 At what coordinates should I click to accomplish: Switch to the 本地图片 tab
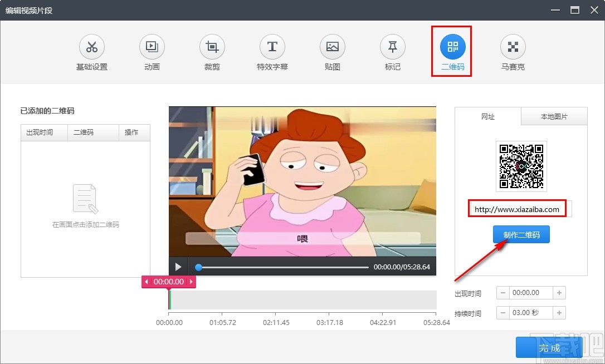[554, 116]
